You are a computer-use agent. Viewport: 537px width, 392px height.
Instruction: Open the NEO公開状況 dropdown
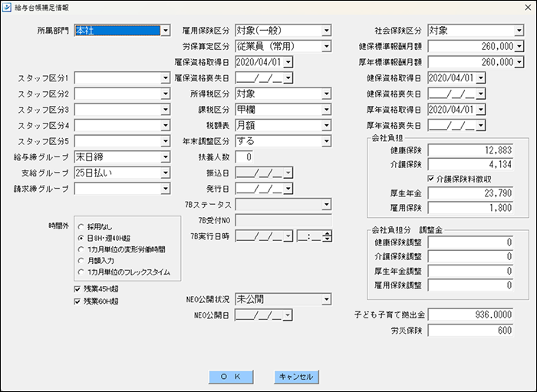(326, 299)
